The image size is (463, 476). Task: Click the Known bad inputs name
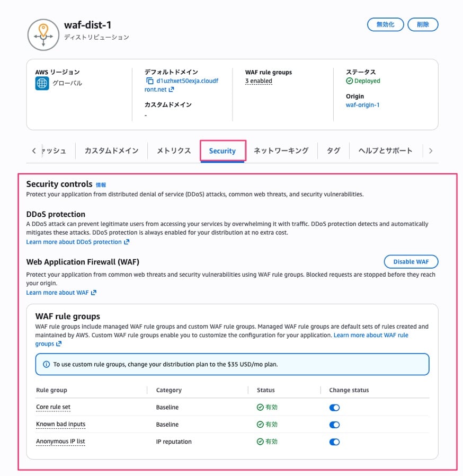pos(61,424)
